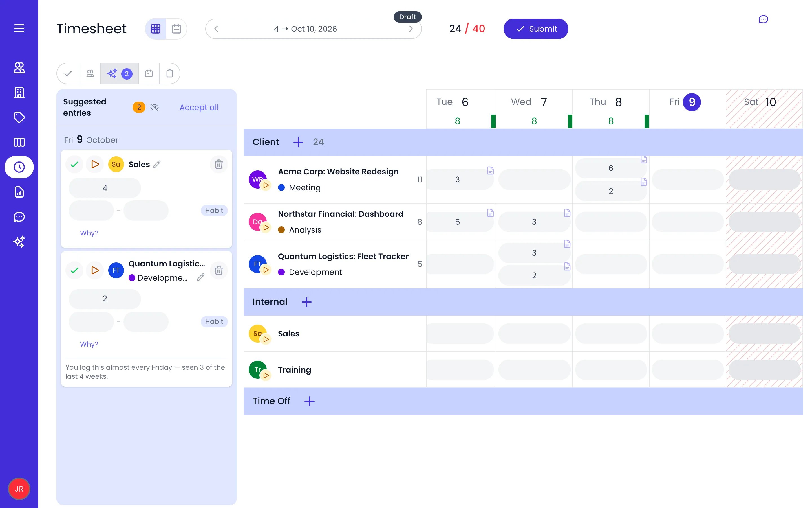Go to next week arrow
Image resolution: width=812 pixels, height=508 pixels.
point(411,29)
